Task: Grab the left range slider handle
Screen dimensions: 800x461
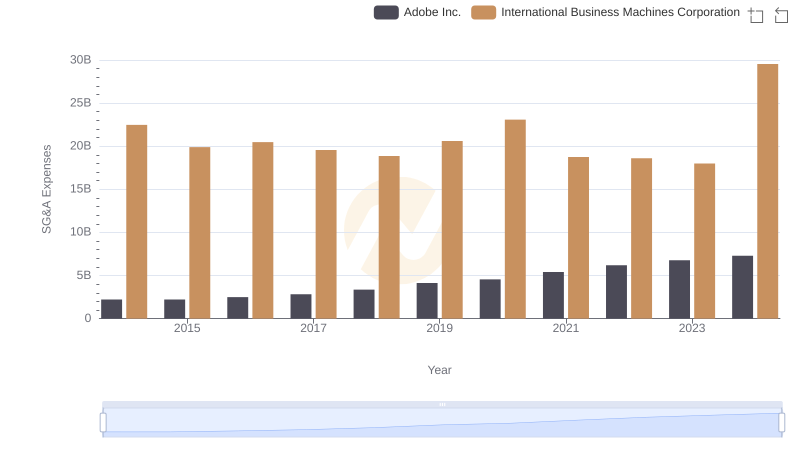Action: click(103, 423)
